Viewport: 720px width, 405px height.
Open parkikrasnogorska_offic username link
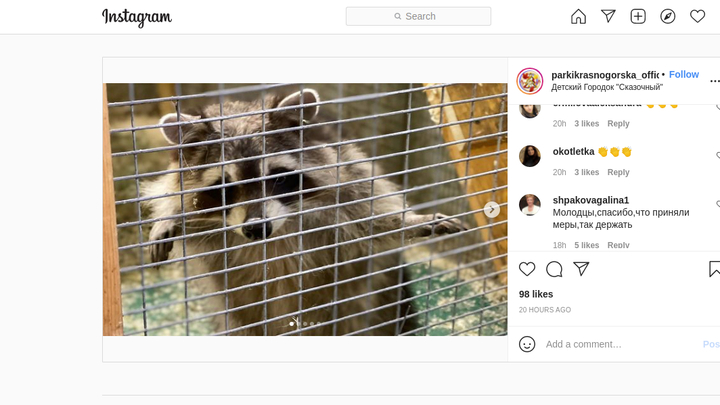coord(605,75)
